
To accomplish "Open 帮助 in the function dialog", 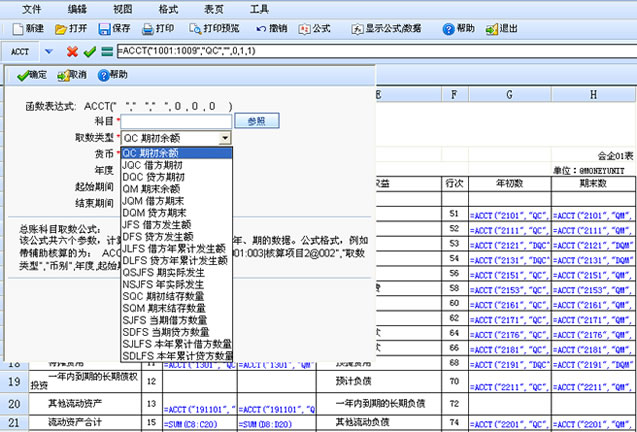I will (x=113, y=75).
